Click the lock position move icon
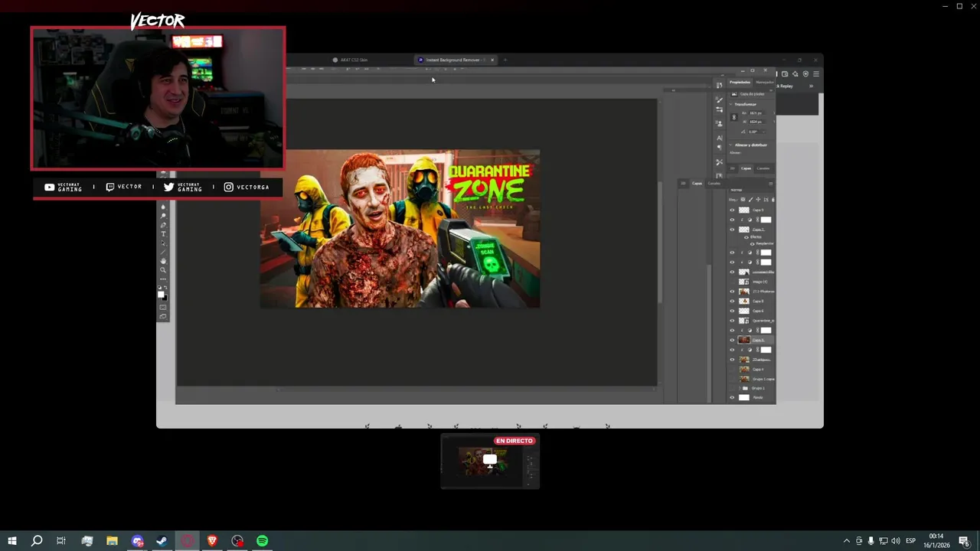The height and width of the screenshot is (551, 980). 758,200
